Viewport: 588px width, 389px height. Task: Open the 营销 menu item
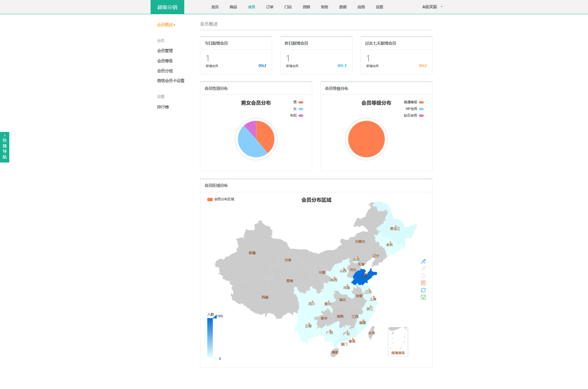point(306,7)
